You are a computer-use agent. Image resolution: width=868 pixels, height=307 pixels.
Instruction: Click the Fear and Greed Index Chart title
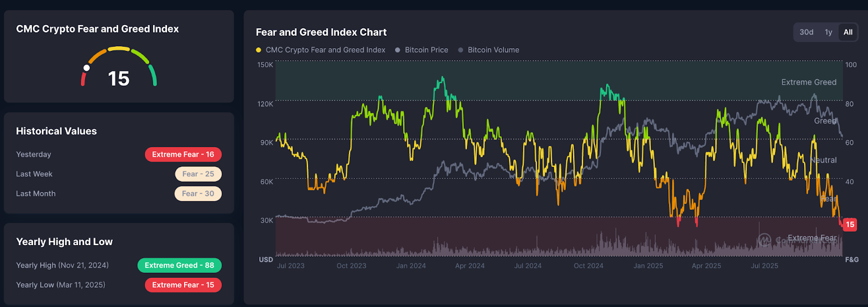pos(321,33)
